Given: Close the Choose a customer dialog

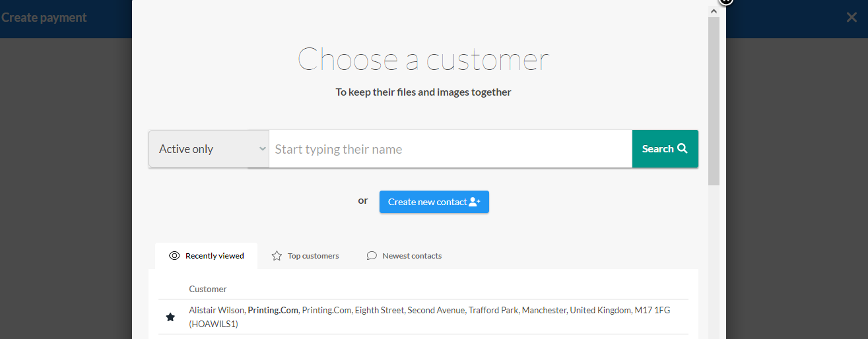Looking at the screenshot, I should pos(726,1).
